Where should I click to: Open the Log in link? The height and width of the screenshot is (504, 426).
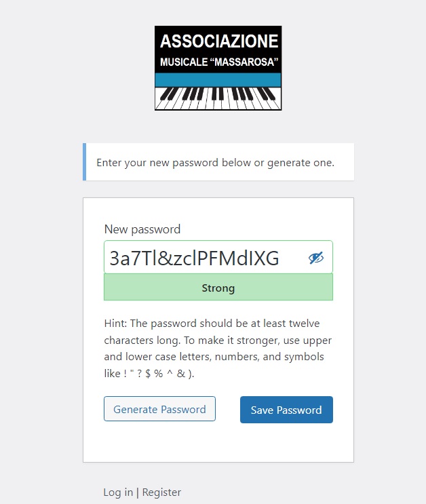[x=118, y=492]
